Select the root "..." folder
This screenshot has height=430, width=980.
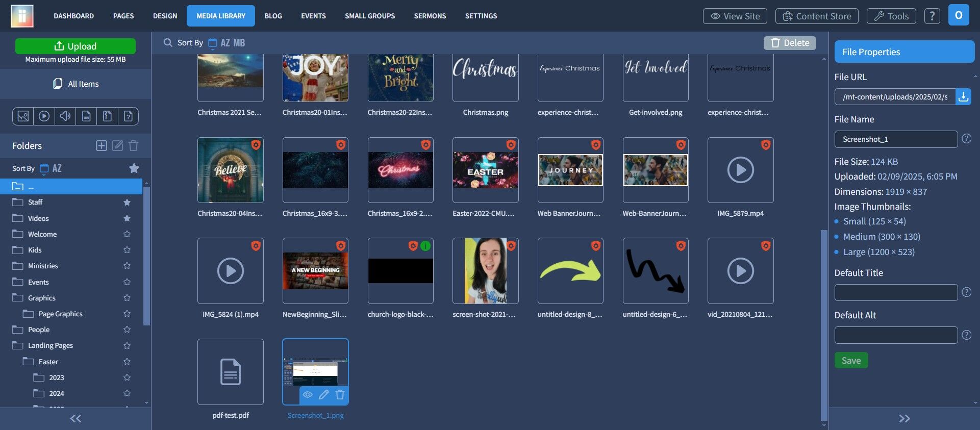[x=71, y=186]
